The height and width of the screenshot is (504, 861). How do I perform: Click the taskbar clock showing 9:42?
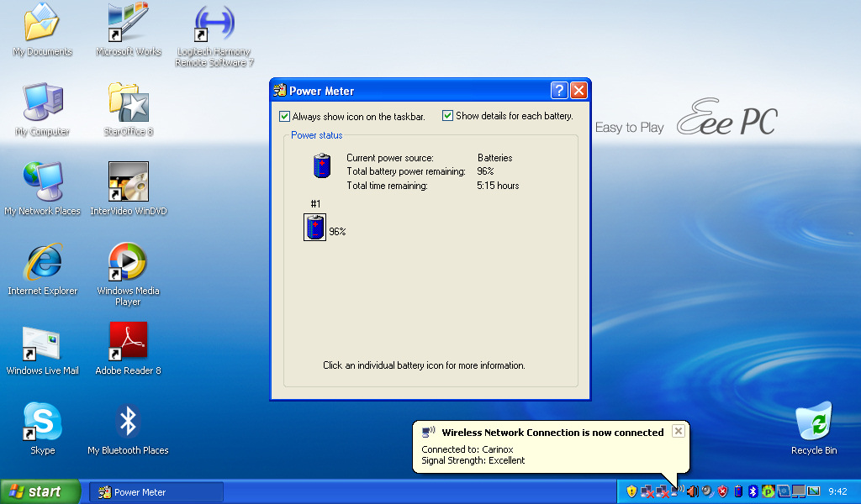click(837, 492)
